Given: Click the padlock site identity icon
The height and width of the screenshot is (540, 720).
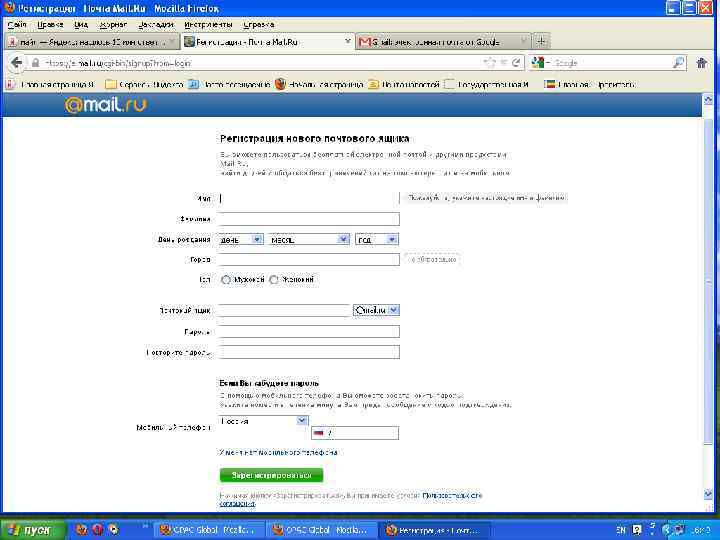Looking at the screenshot, I should point(35,63).
